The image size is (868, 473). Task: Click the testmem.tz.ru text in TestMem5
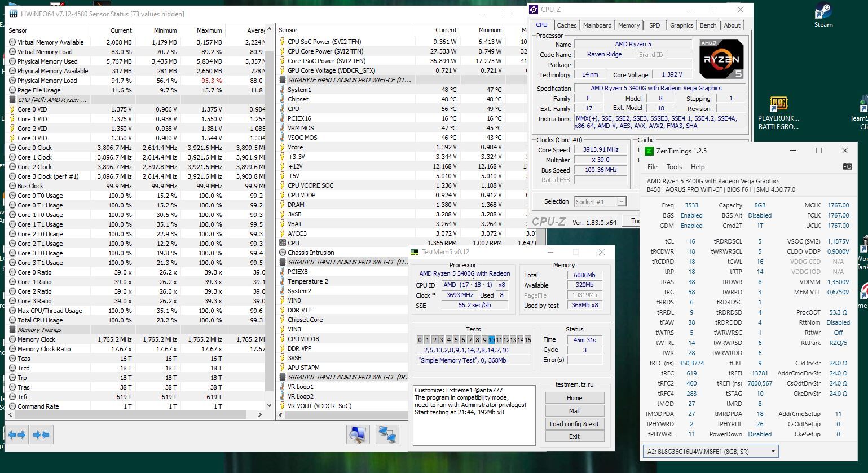point(574,384)
